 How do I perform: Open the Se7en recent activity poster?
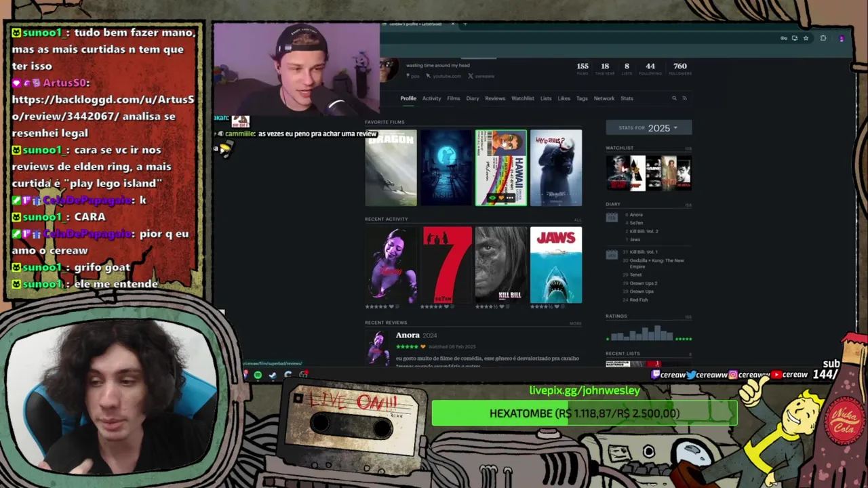pos(447,264)
